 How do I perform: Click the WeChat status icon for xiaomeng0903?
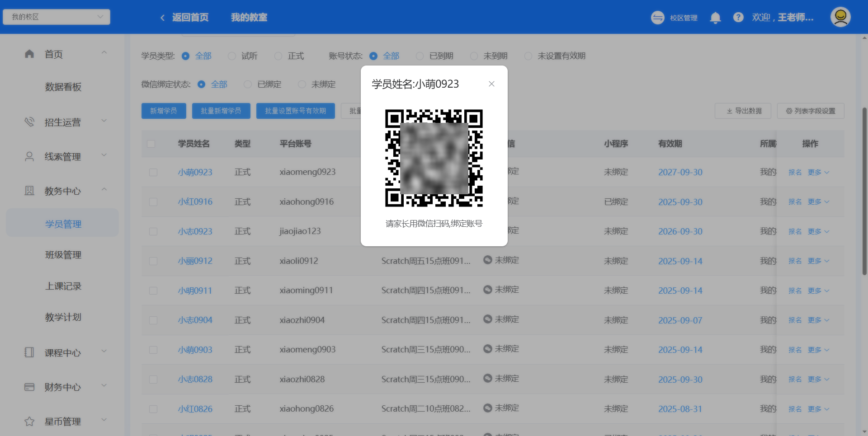[488, 349]
